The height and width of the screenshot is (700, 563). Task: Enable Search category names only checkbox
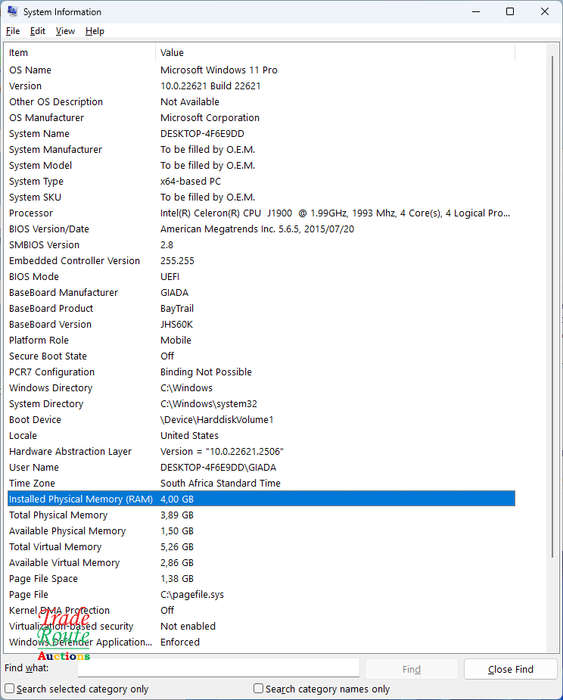point(258,688)
